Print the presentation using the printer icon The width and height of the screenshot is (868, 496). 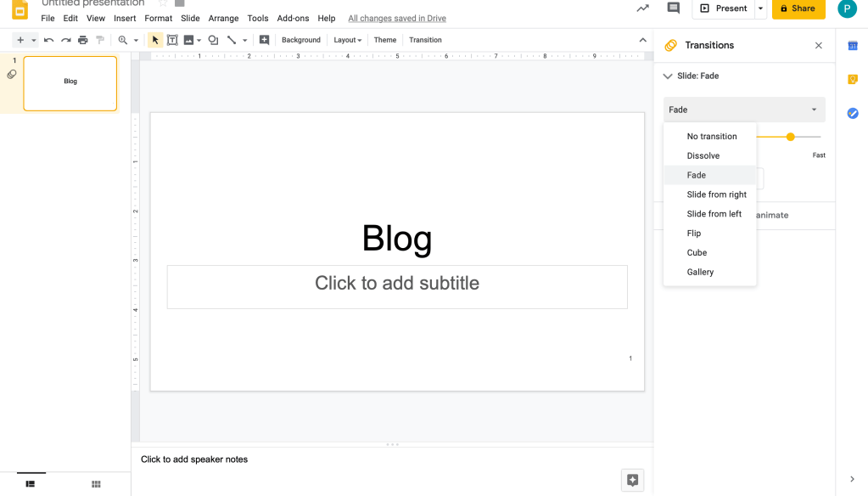click(82, 40)
